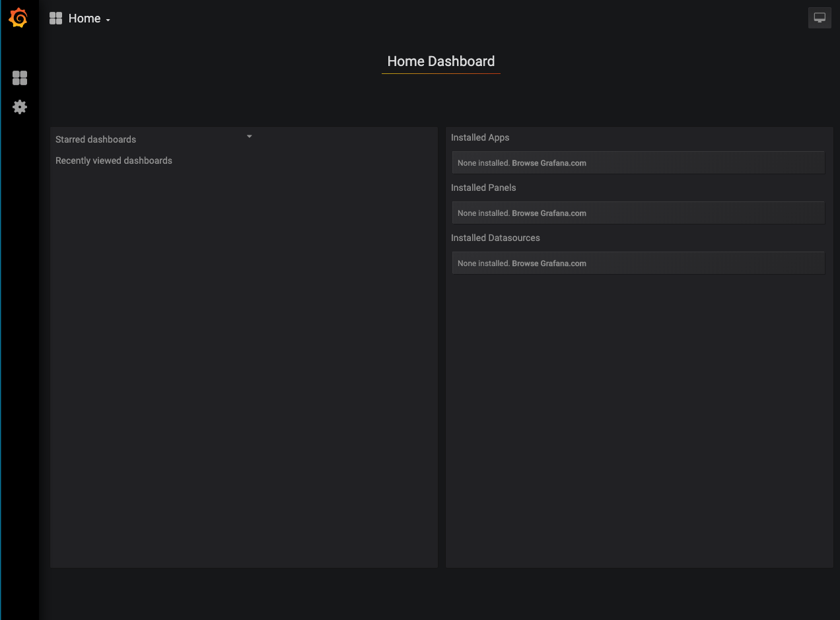Click the Grafana logo icon

(x=18, y=18)
